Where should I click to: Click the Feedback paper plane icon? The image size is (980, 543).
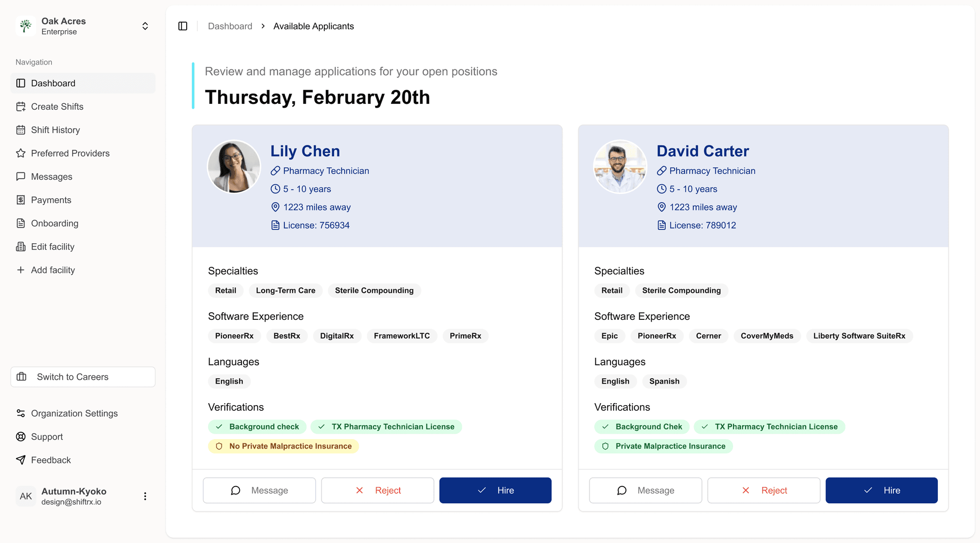(21, 460)
